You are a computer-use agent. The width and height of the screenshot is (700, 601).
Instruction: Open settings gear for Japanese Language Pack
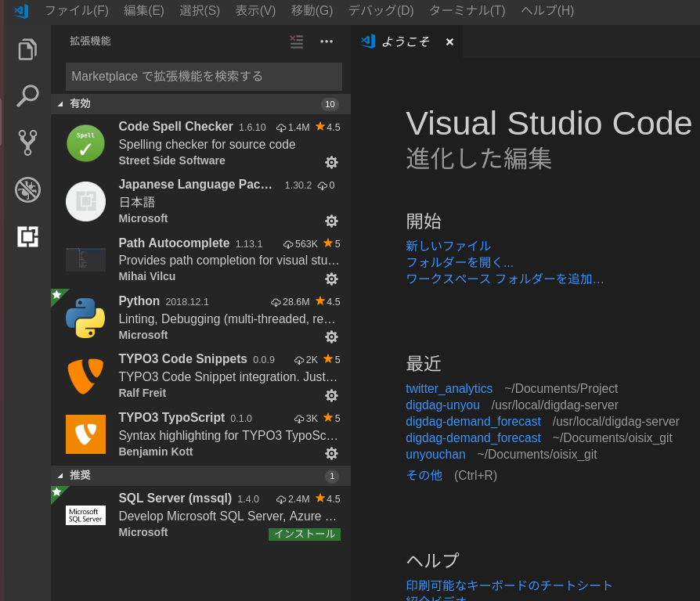tap(331, 221)
